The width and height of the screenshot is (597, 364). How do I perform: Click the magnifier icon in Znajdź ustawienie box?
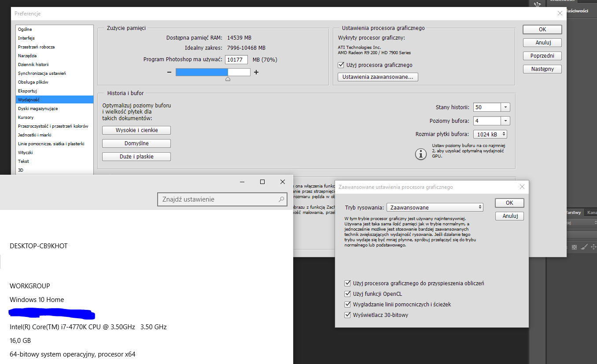[281, 199]
